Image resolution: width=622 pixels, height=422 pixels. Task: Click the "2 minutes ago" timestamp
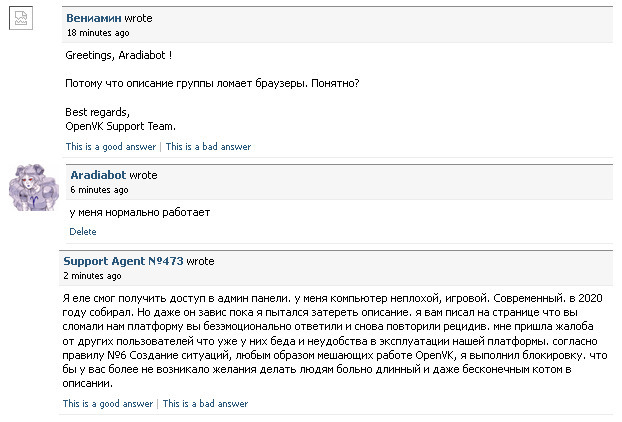93,275
